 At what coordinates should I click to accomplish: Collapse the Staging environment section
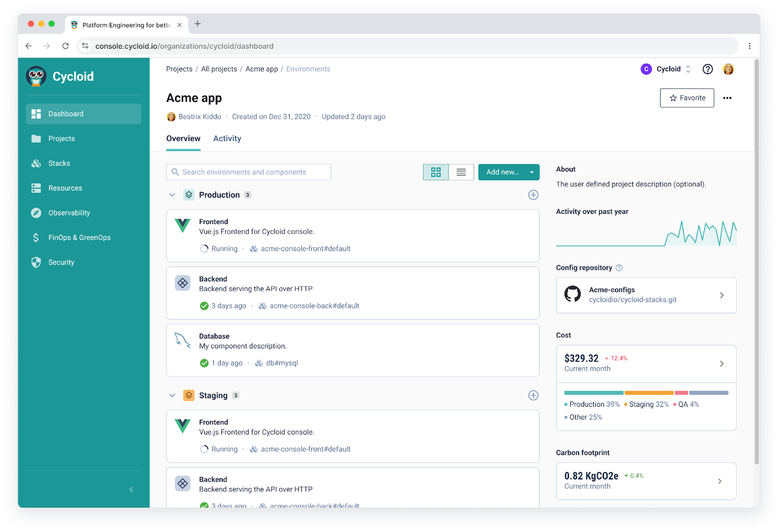[x=172, y=396]
